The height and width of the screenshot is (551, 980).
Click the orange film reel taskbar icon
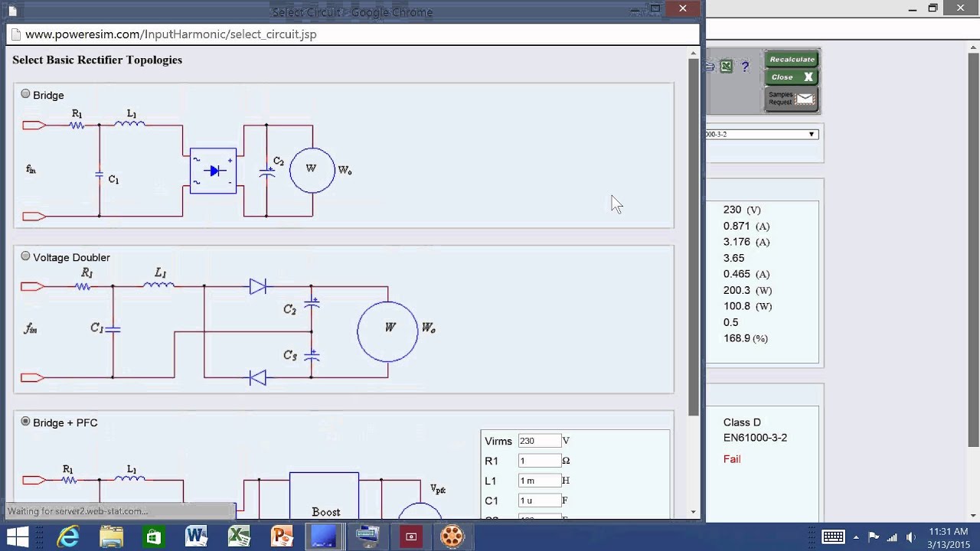(x=452, y=536)
